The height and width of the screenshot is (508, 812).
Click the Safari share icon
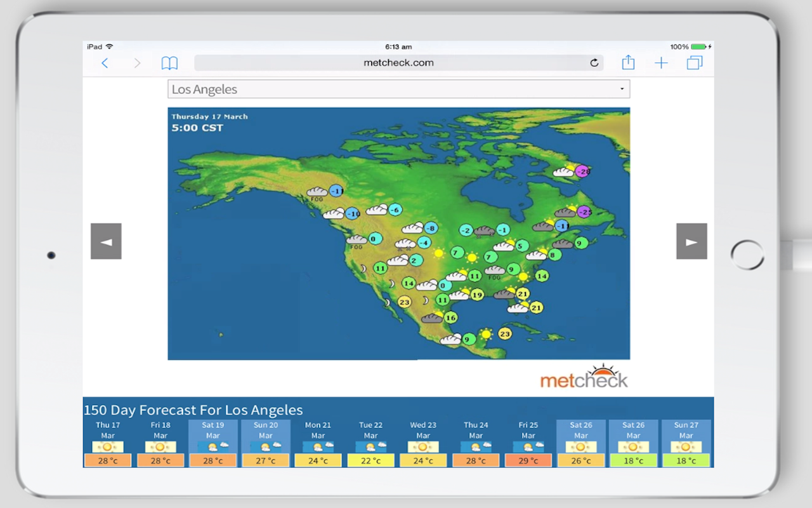tap(628, 63)
